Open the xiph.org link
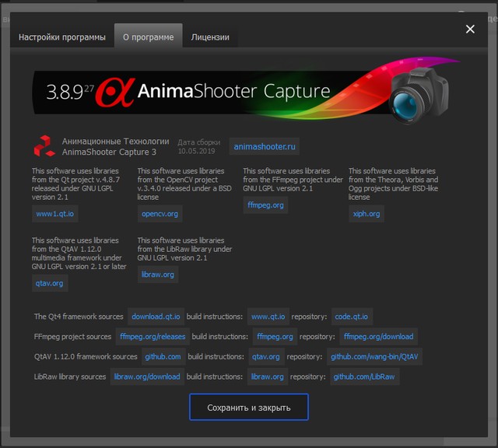Image resolution: width=498 pixels, height=448 pixels. coord(366,213)
